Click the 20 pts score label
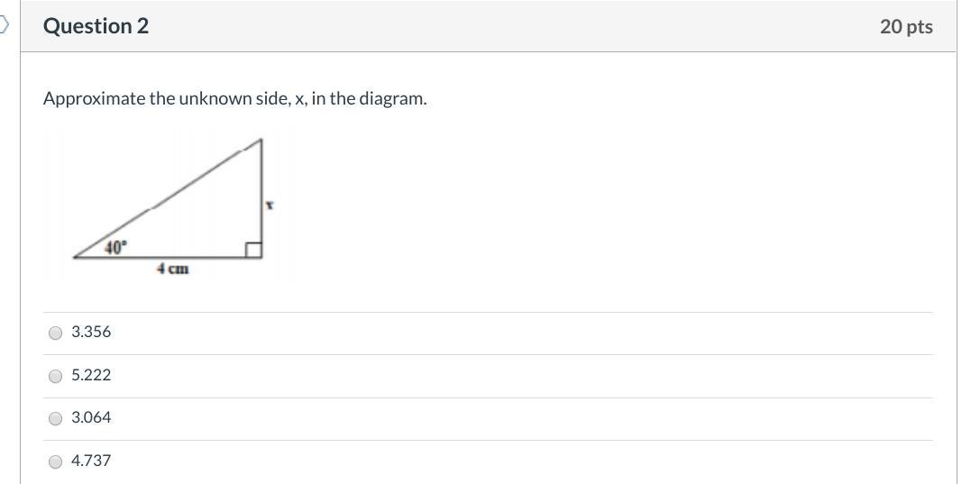Image resolution: width=980 pixels, height=484 pixels. [906, 27]
